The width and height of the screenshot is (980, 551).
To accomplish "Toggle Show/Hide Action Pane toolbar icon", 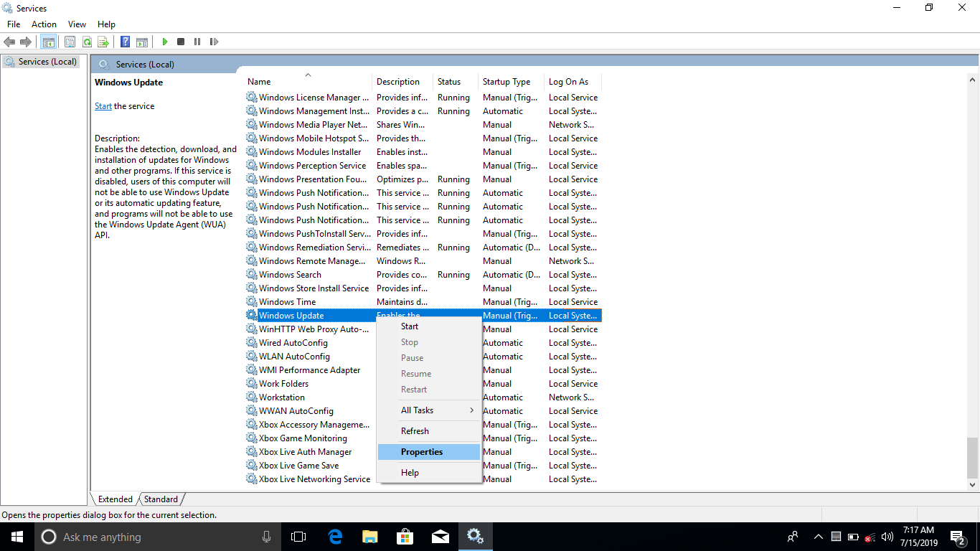I will 142,42.
